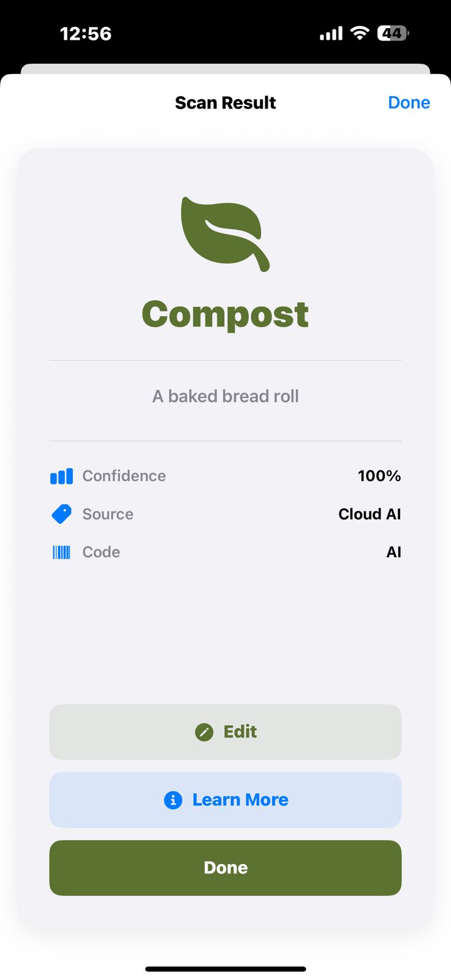Click the blue Source tag icon
Image resolution: width=451 pixels, height=980 pixels.
point(61,514)
